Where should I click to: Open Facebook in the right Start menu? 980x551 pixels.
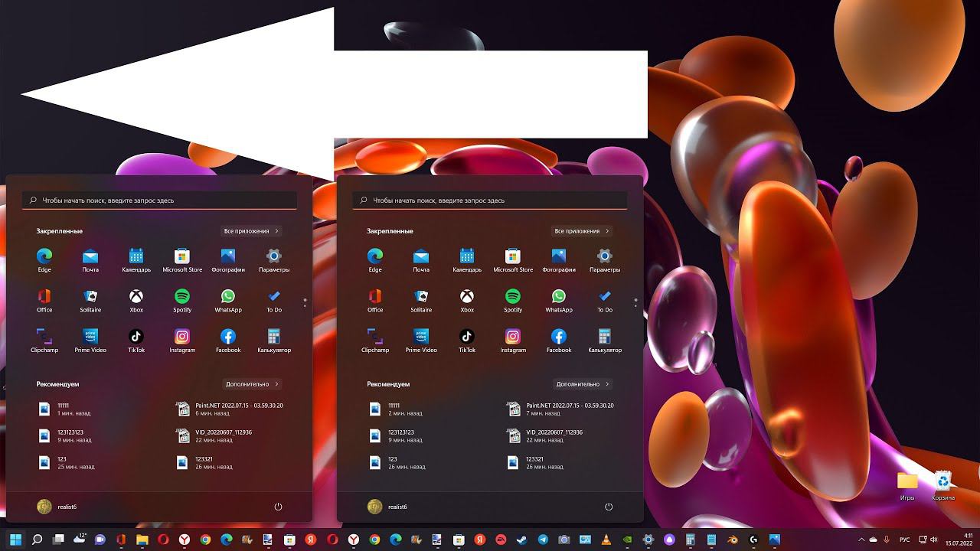pyautogui.click(x=559, y=341)
